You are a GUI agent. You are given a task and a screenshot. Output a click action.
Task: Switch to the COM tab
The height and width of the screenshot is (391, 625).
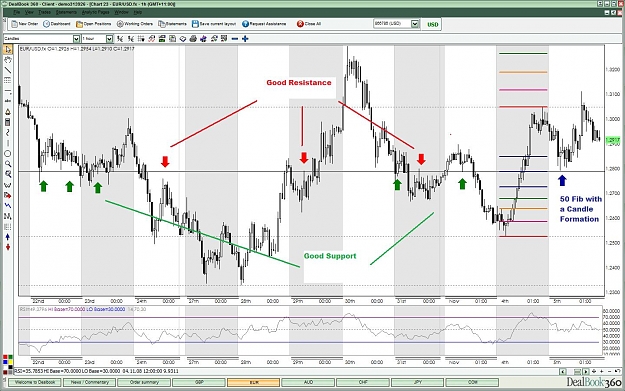click(472, 382)
